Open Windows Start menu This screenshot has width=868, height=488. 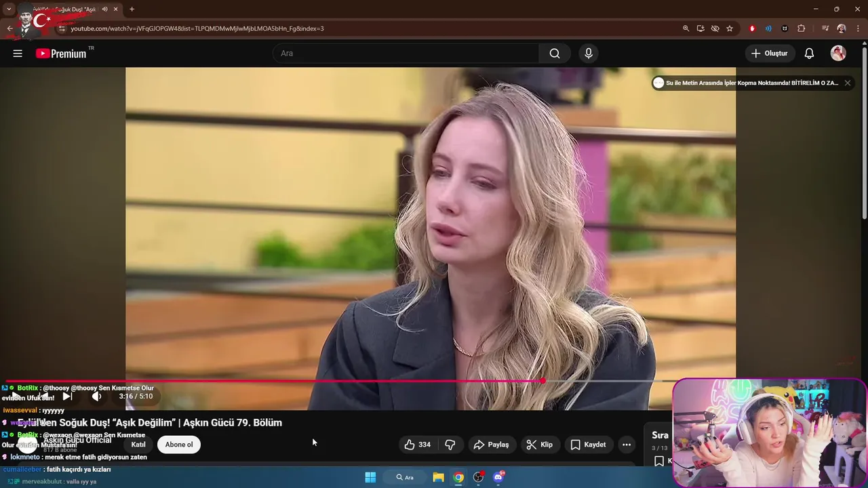pos(370,477)
